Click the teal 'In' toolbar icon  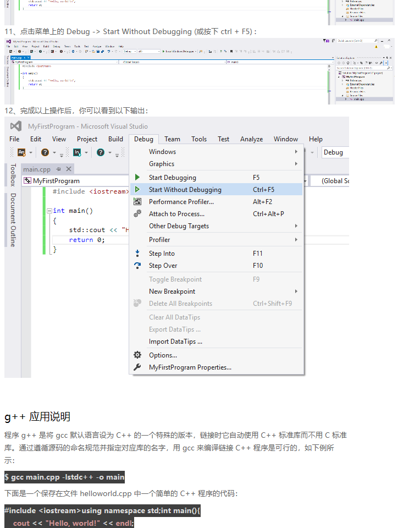(x=77, y=152)
